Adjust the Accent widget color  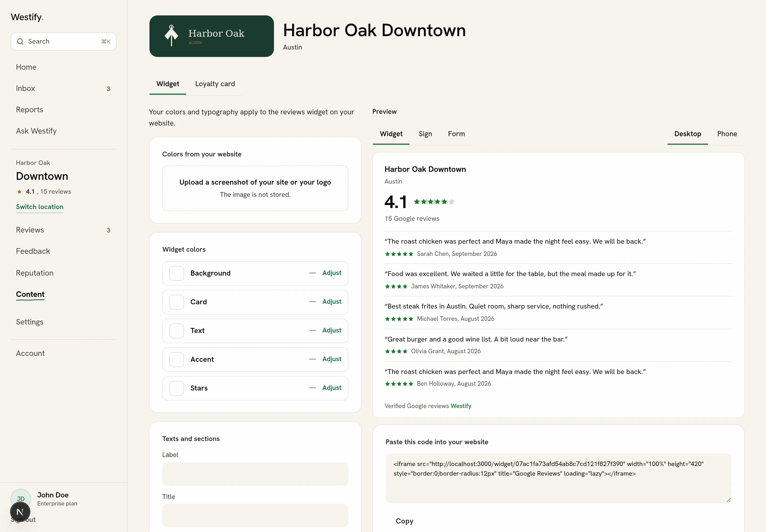click(x=332, y=359)
